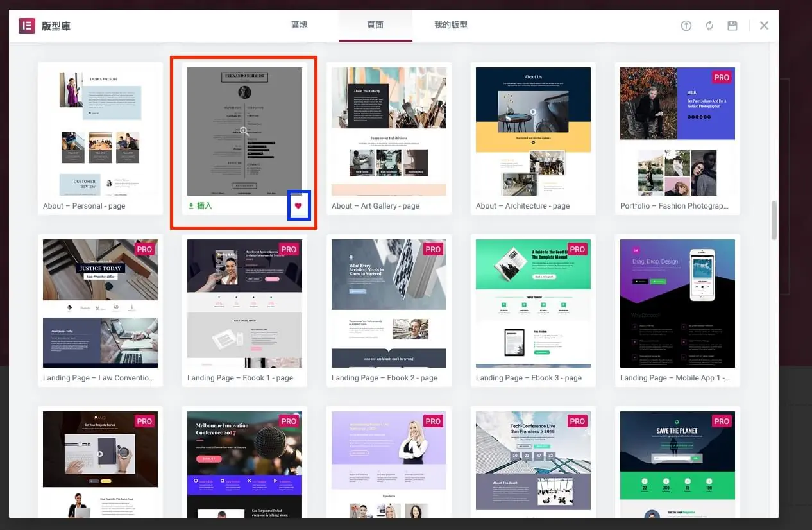The image size is (812, 530).
Task: Toggle the favorite heart on the resume template
Action: click(x=298, y=206)
